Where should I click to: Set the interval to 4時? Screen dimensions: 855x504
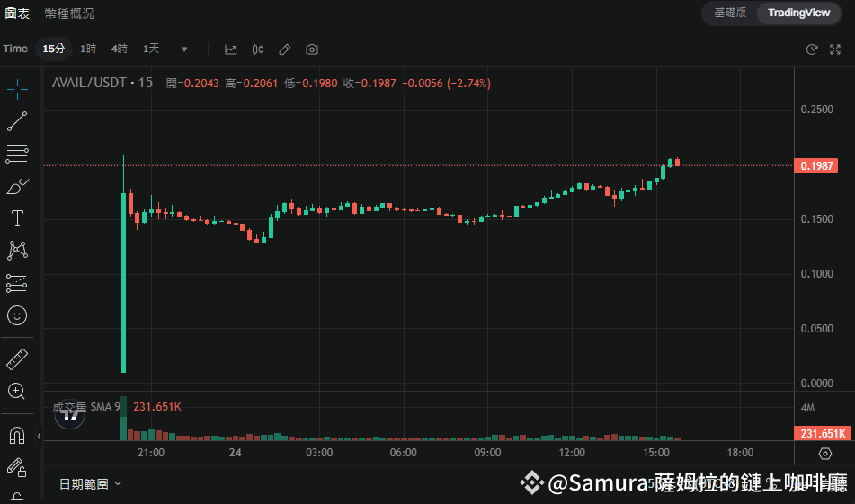click(120, 49)
